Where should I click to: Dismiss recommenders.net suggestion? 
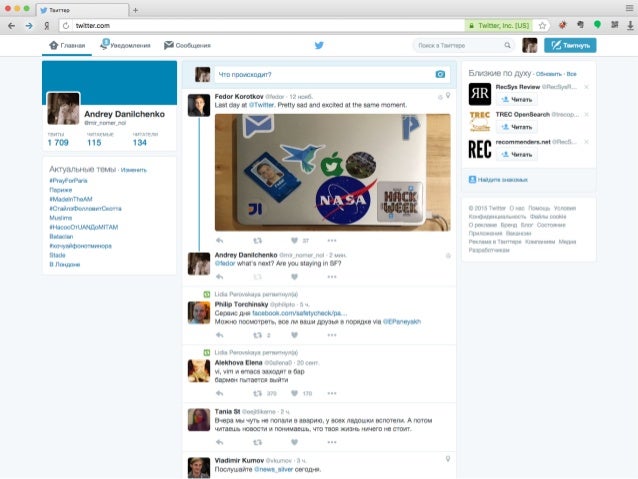586,142
